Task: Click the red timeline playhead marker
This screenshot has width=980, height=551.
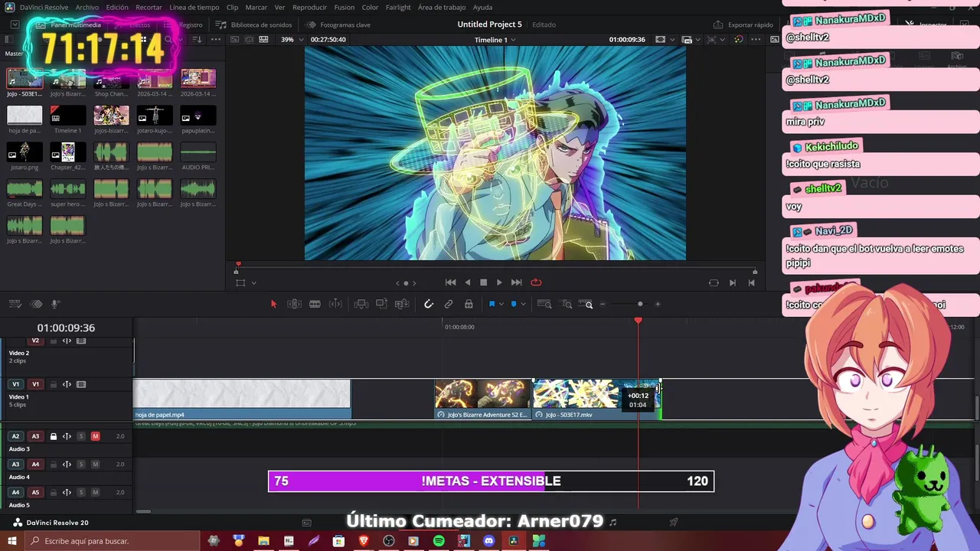Action: coord(638,321)
